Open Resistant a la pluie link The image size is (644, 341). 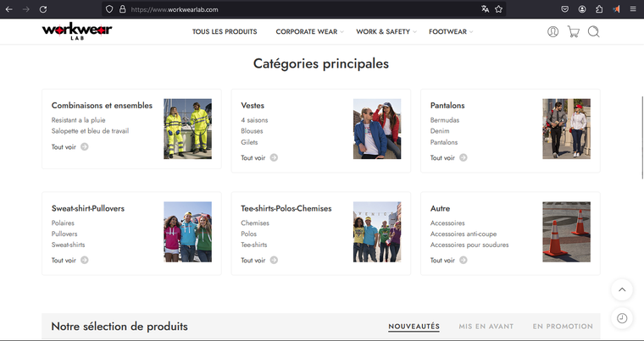79,120
